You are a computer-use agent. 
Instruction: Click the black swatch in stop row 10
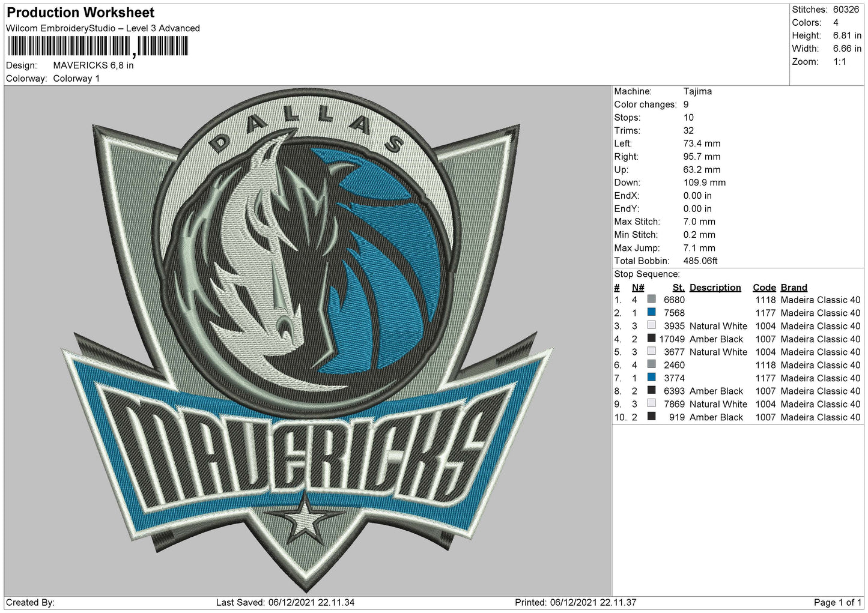pyautogui.click(x=651, y=417)
